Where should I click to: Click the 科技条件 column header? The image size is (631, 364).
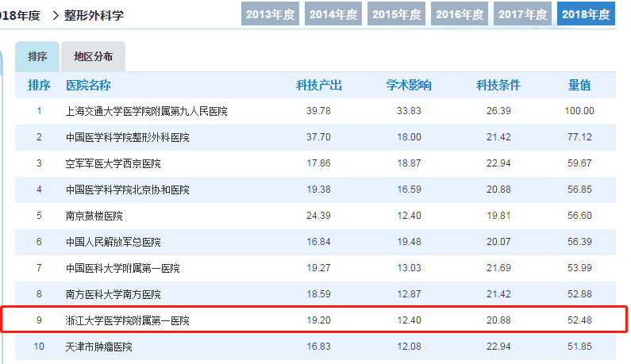point(498,86)
